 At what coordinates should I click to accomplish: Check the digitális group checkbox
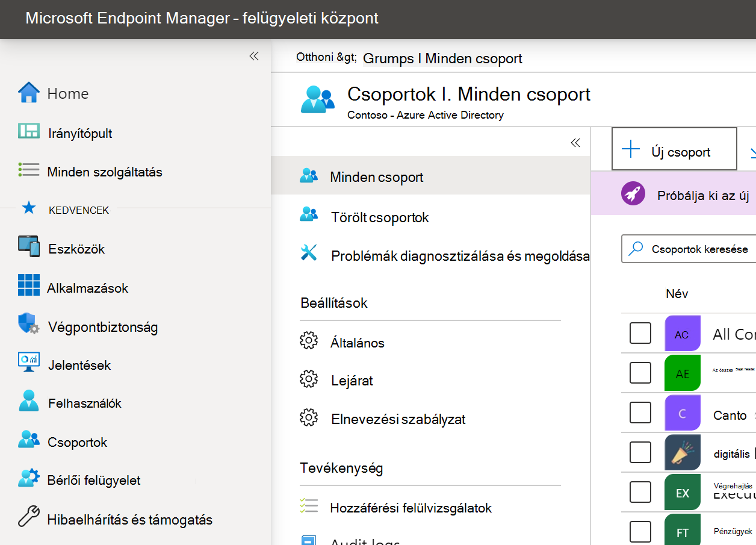640,452
